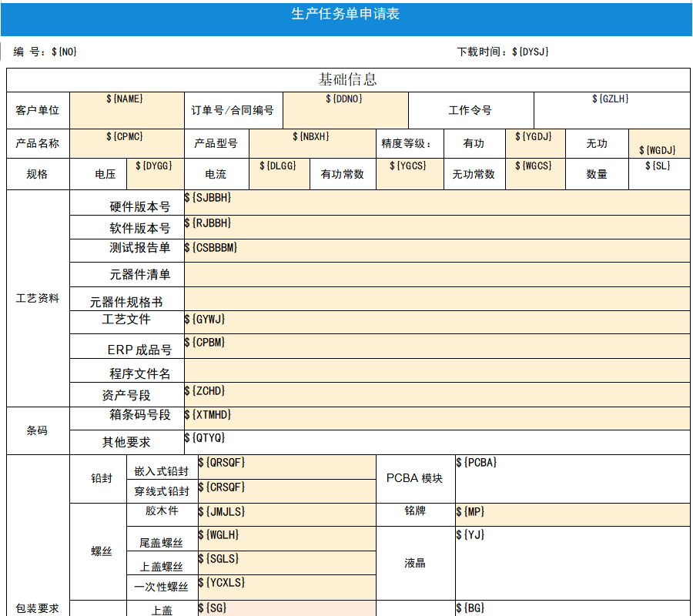Viewport: 693px width, 616px height.
Task: Select the PCBA 模块 field ${PCBA}
Action: [572, 478]
